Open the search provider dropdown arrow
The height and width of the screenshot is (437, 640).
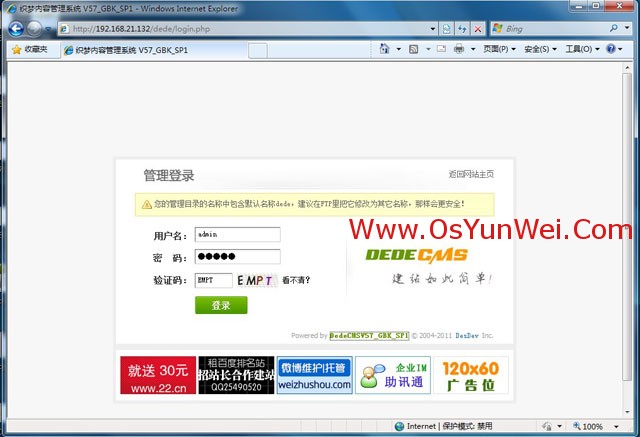[627, 28]
